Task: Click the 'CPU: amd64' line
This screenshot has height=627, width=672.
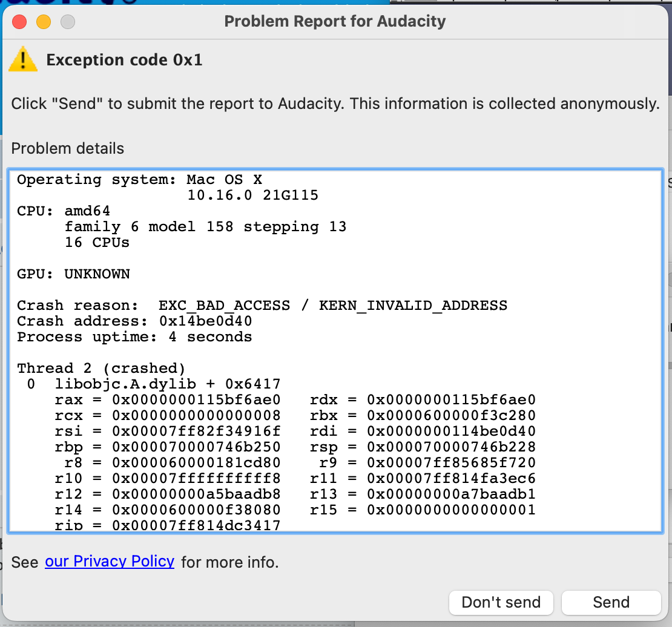Action: [64, 211]
